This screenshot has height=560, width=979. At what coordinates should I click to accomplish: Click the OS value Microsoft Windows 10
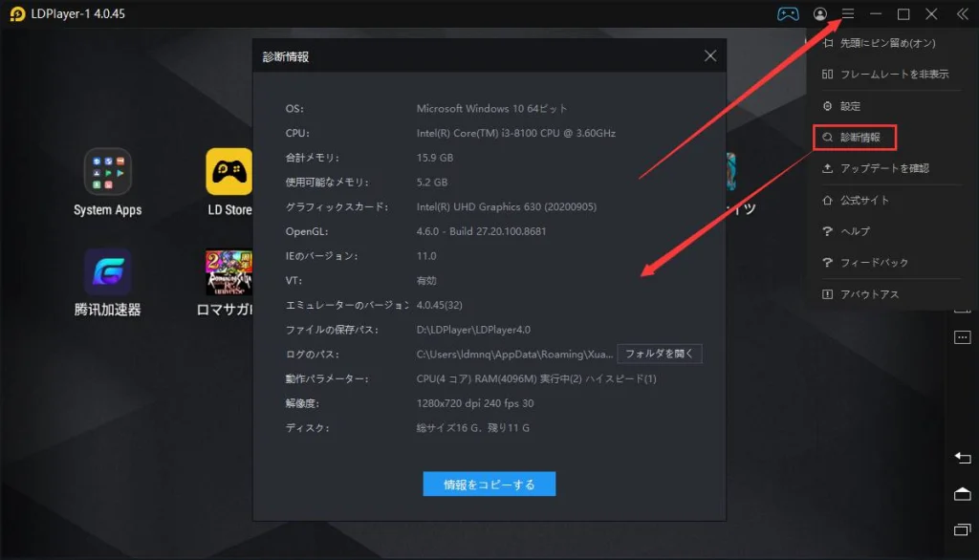click(x=492, y=109)
